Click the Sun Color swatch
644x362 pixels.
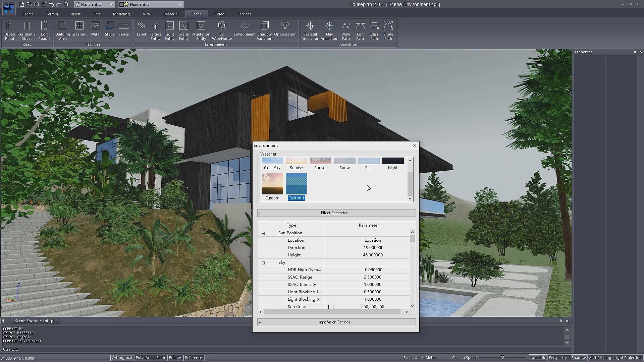point(331,307)
